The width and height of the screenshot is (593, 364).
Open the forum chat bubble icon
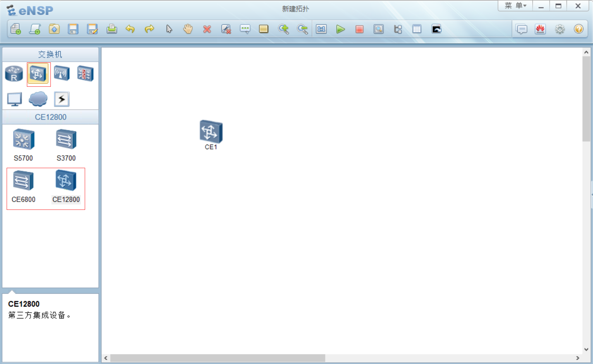point(522,29)
